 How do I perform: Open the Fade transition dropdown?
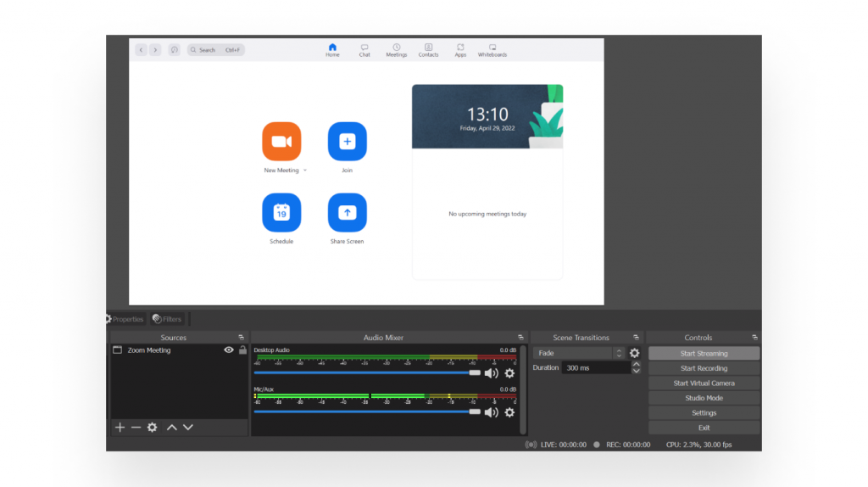click(579, 353)
